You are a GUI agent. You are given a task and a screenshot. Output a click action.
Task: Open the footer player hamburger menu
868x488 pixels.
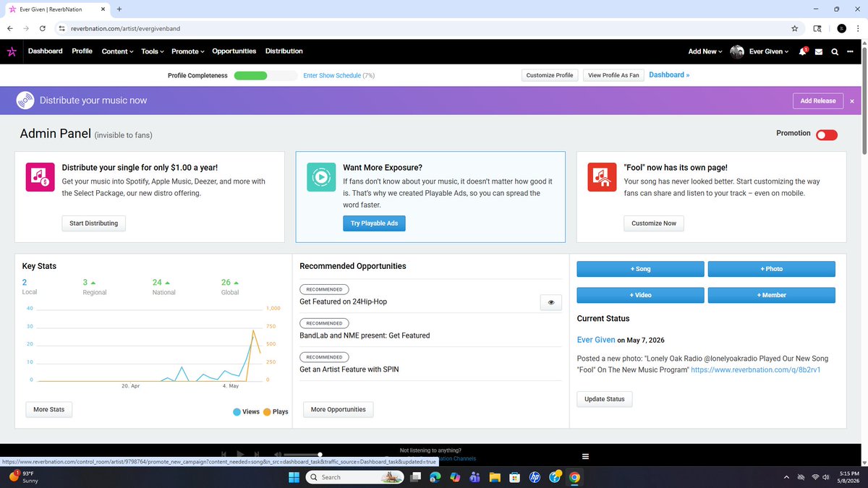(585, 456)
